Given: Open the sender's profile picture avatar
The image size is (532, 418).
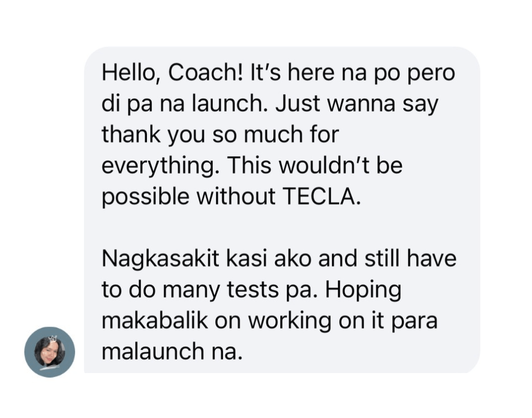Looking at the screenshot, I should tap(50, 352).
